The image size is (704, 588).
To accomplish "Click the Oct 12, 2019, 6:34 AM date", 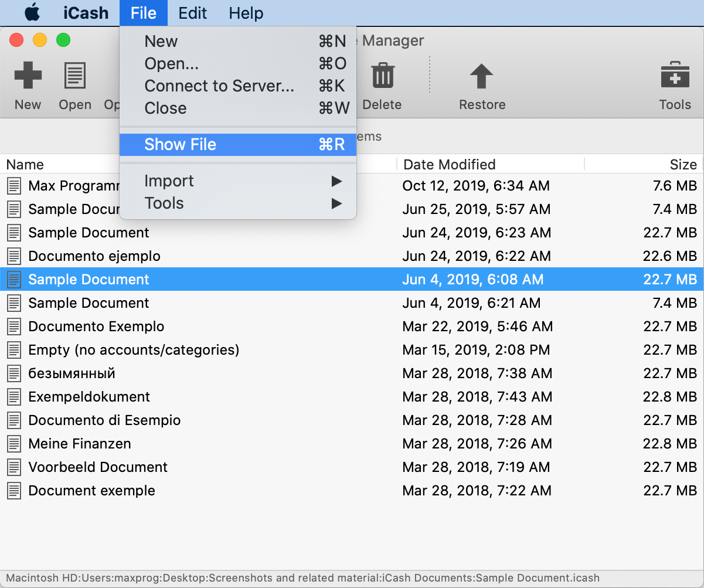I will (x=476, y=186).
